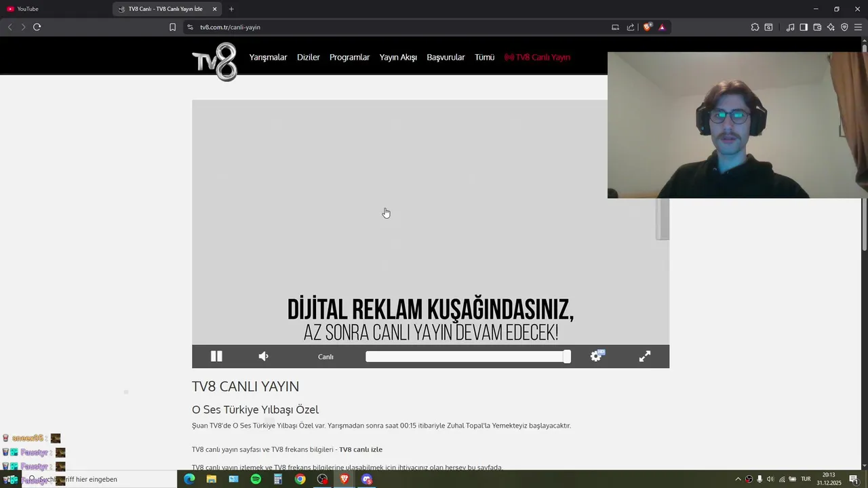The width and height of the screenshot is (868, 488).
Task: Open the browser main hamburger menu
Action: click(858, 27)
